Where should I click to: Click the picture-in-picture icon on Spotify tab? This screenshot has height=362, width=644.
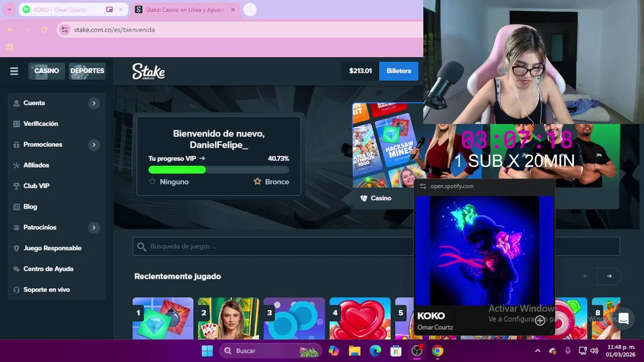(109, 10)
